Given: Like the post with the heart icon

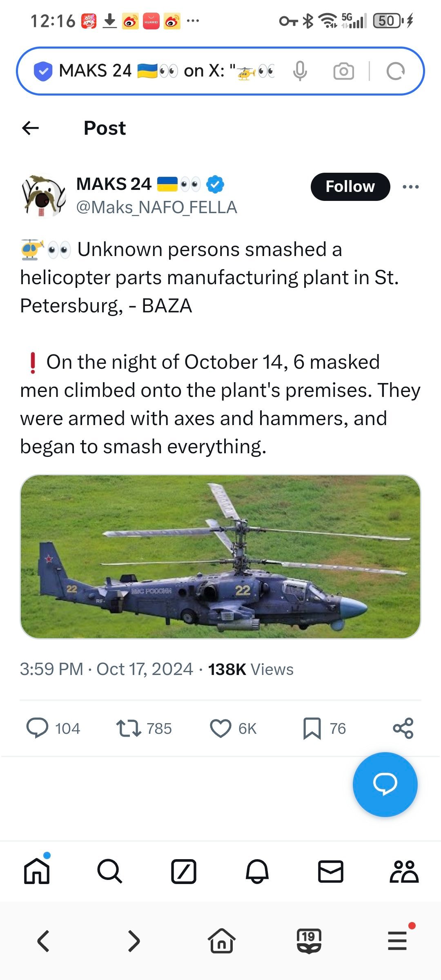Looking at the screenshot, I should [x=220, y=728].
